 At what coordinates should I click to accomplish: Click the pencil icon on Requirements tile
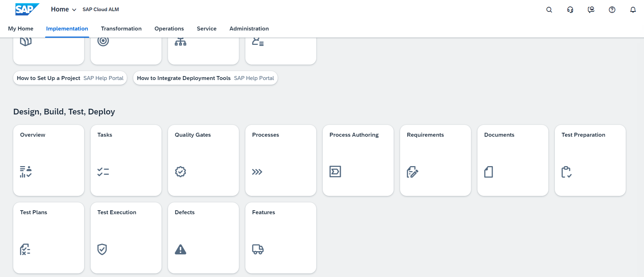tap(413, 172)
